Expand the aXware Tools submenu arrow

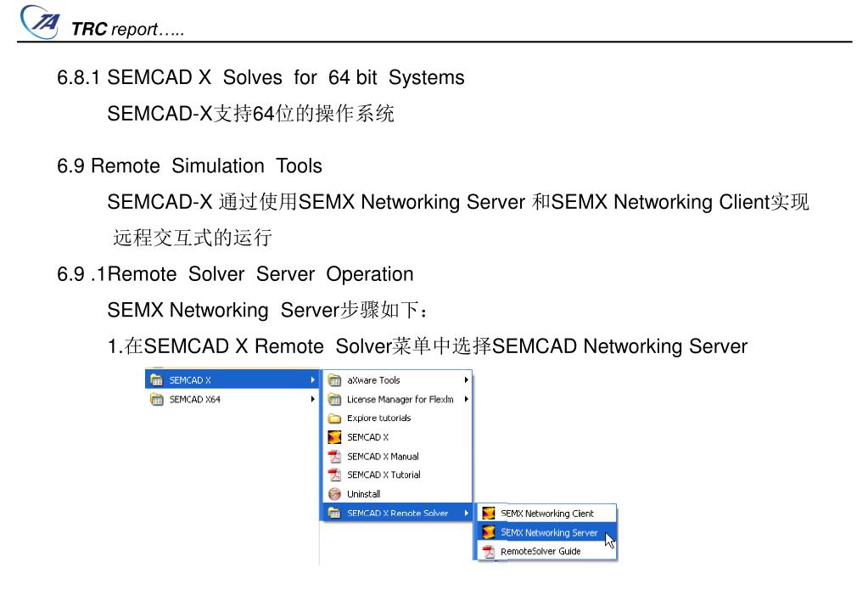(x=467, y=380)
